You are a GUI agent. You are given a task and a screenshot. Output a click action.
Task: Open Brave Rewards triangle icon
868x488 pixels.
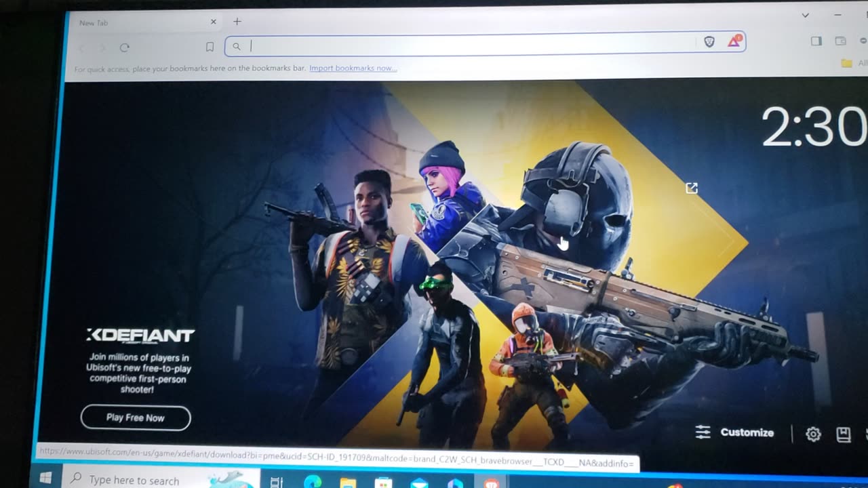[x=734, y=41]
